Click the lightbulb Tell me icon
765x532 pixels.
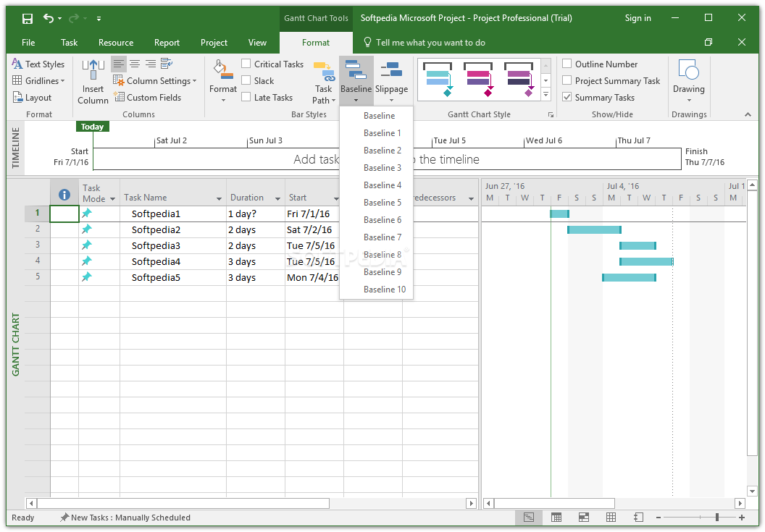pos(368,43)
